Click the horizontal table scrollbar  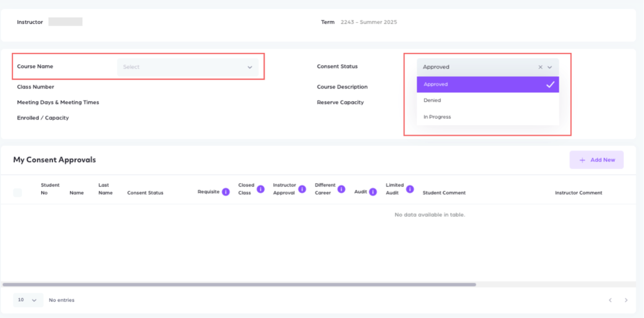239,285
